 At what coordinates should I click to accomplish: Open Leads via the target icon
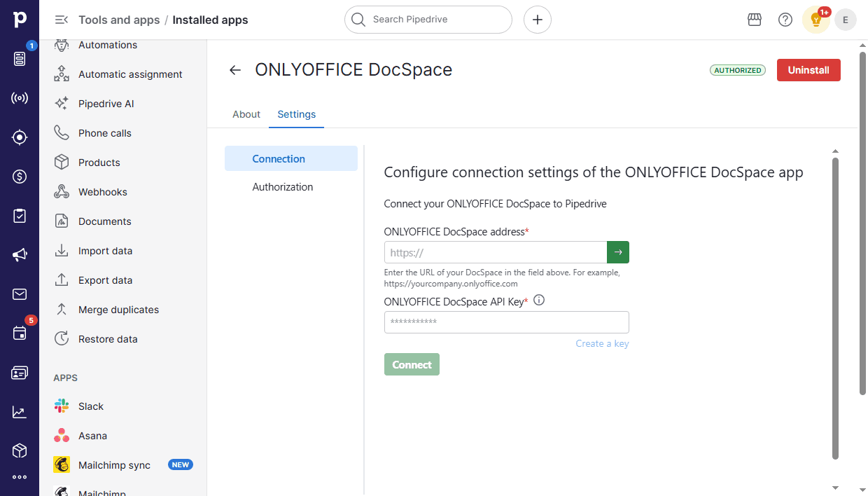coord(20,137)
